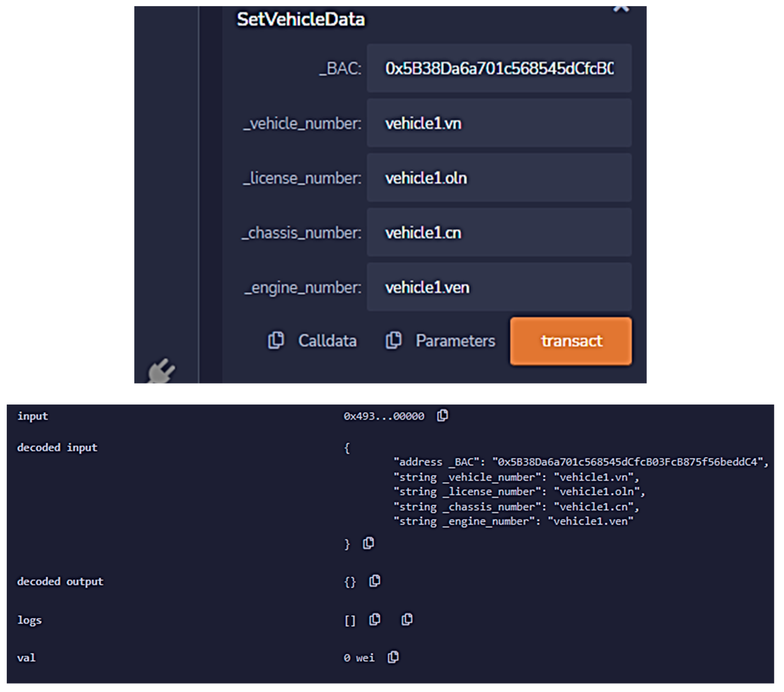Click first copy icon beside logs
The image size is (784, 692).
pyautogui.click(x=375, y=619)
